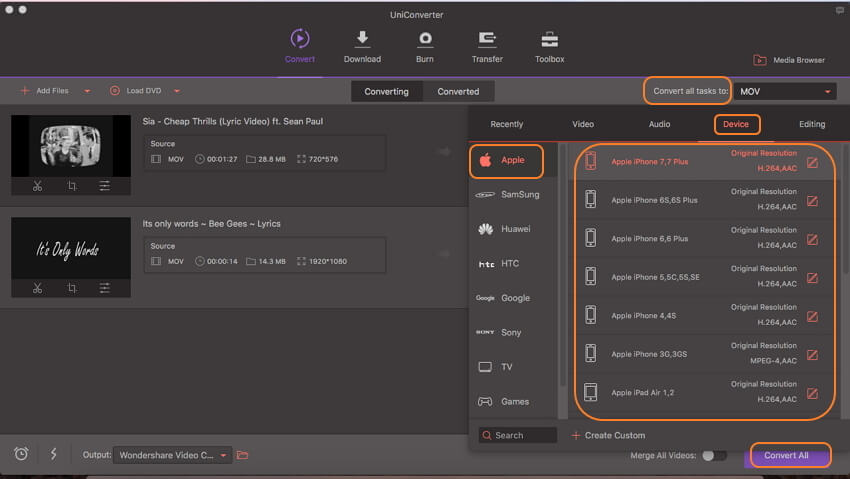Expand the Add Files dropdown arrow
850x479 pixels.
tap(87, 91)
